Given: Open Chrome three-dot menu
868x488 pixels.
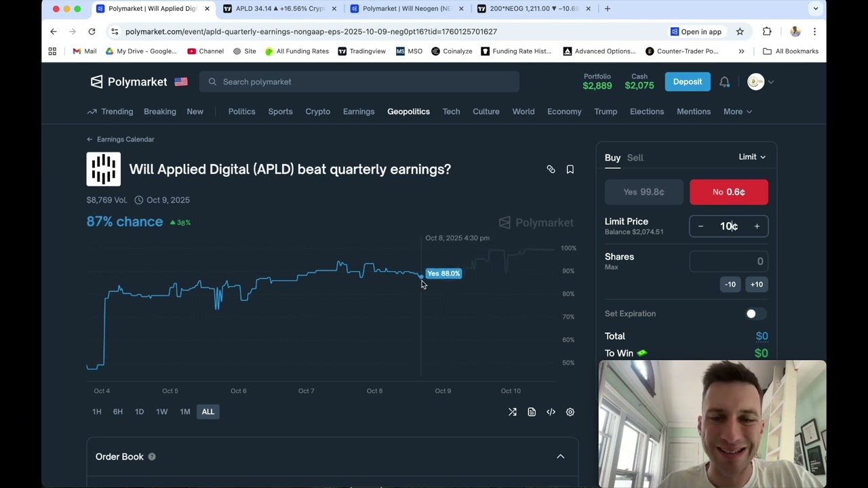Looking at the screenshot, I should (814, 31).
